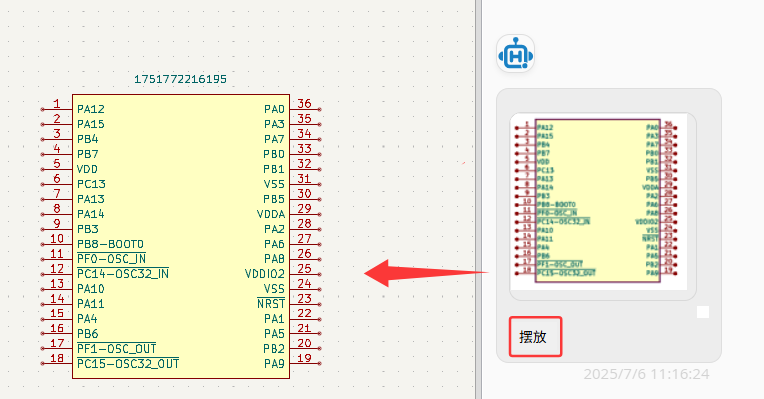Click the PC14-OSC32_IN pin label

[x=123, y=274]
